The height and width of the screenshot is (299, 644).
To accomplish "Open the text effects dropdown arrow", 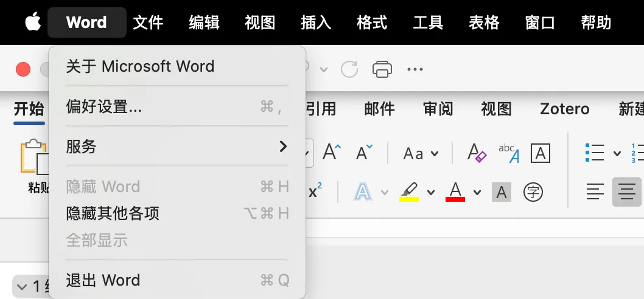I will pos(385,193).
